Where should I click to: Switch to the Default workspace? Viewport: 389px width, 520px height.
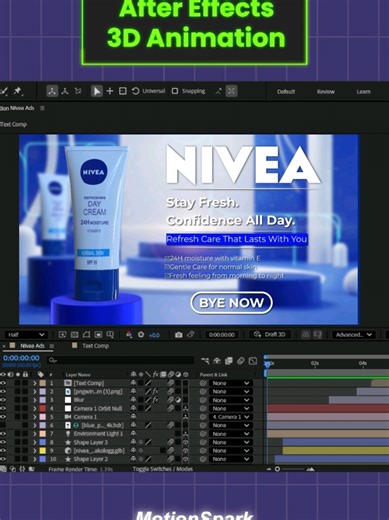[x=286, y=92]
